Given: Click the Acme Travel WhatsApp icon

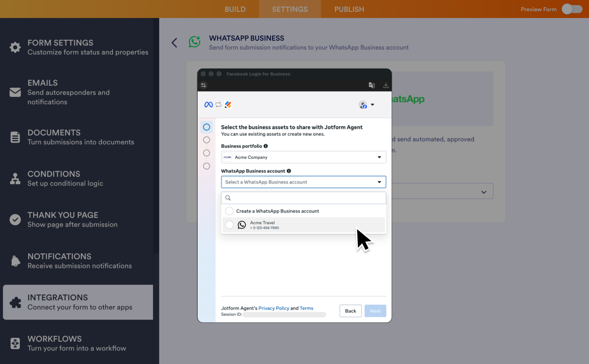Looking at the screenshot, I should click(x=242, y=225).
